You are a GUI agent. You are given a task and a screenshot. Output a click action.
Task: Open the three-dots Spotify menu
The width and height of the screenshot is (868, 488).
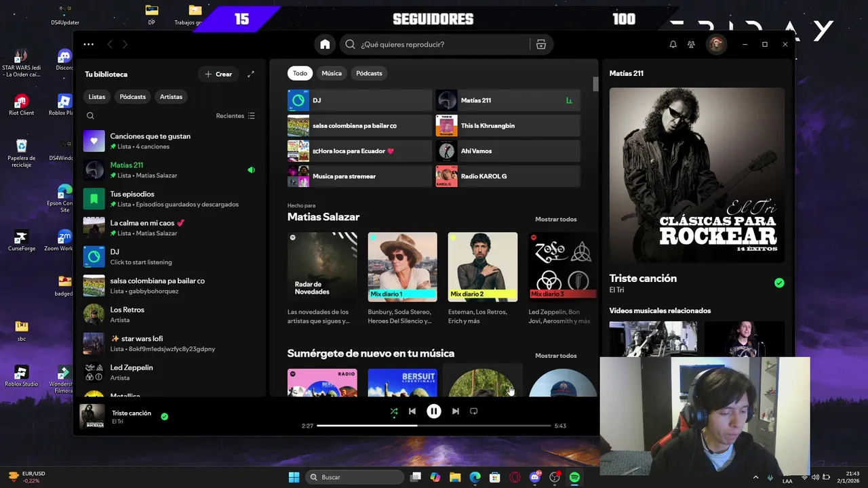click(89, 44)
